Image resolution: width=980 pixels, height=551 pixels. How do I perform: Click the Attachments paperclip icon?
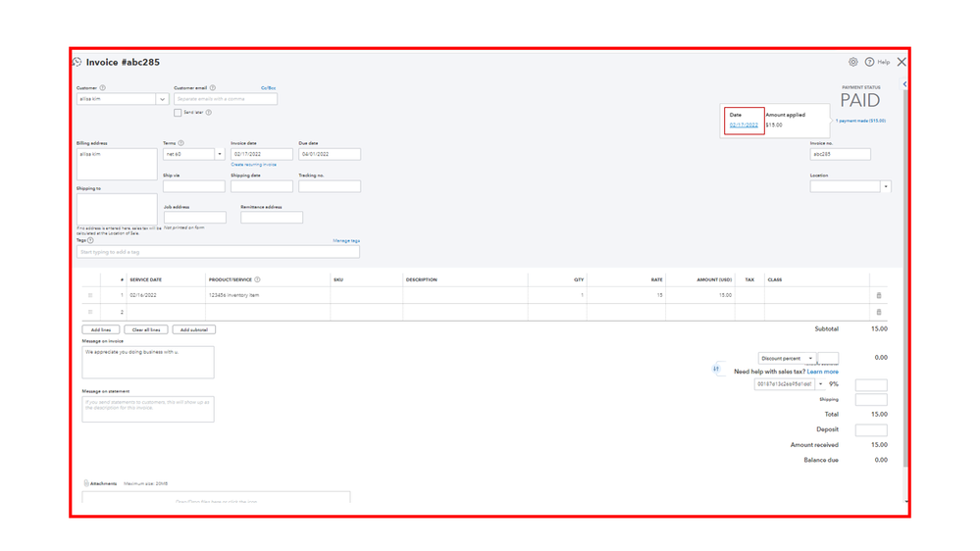click(86, 483)
